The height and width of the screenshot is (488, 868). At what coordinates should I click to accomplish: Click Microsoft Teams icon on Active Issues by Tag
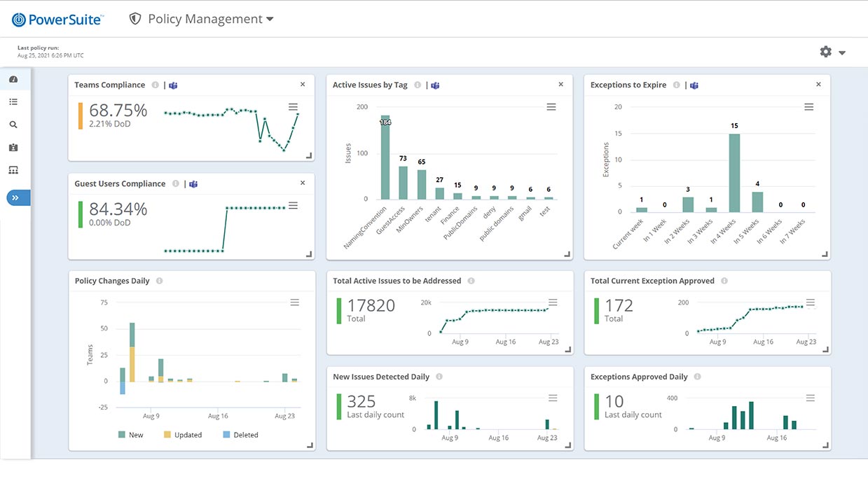click(435, 85)
